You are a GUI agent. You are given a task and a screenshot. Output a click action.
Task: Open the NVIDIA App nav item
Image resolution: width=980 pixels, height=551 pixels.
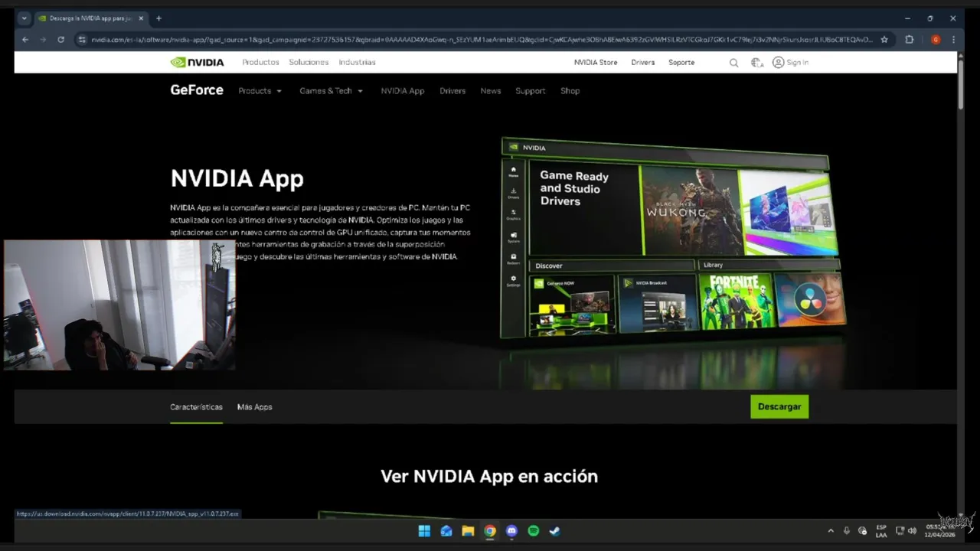[x=403, y=91]
